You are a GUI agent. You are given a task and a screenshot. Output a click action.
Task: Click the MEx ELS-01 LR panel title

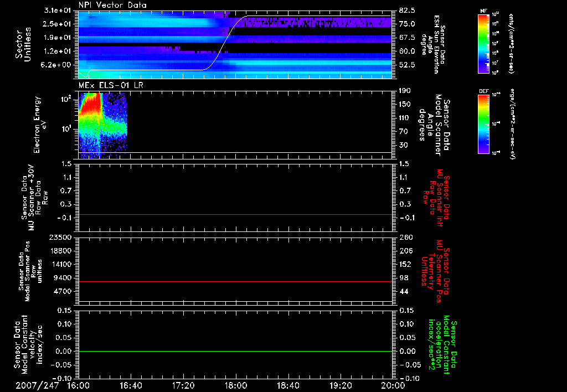[x=111, y=85]
